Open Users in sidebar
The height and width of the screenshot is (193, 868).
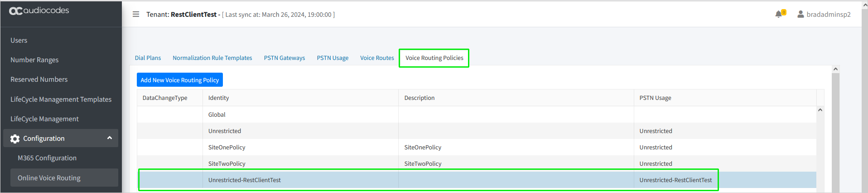[19, 40]
